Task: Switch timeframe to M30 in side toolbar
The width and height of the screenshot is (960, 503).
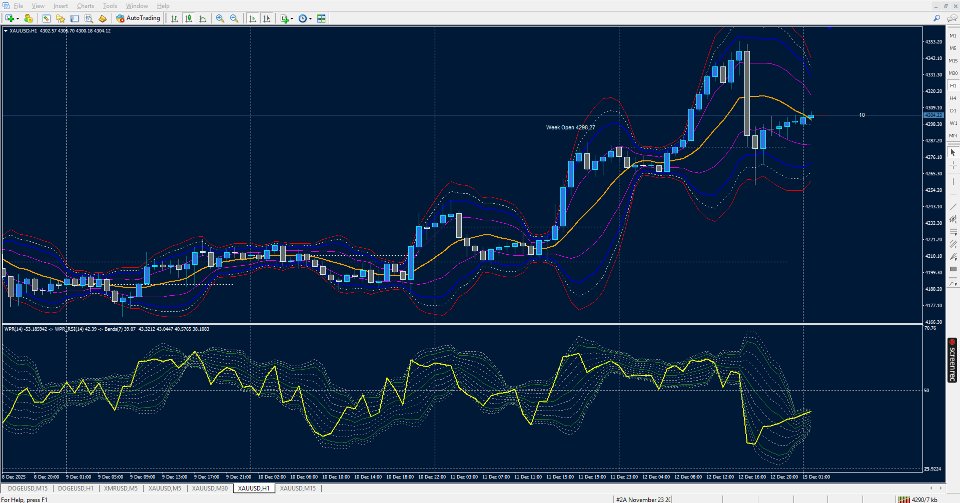Action: [953, 73]
